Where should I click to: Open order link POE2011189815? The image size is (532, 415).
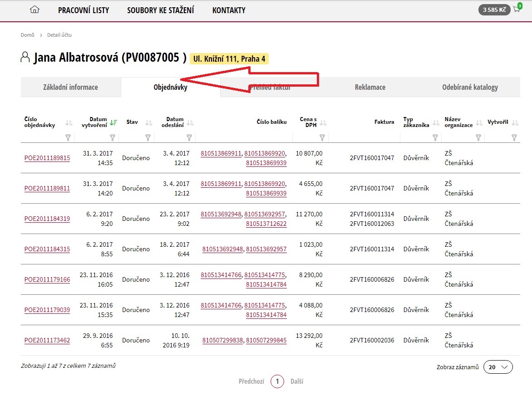coord(47,158)
